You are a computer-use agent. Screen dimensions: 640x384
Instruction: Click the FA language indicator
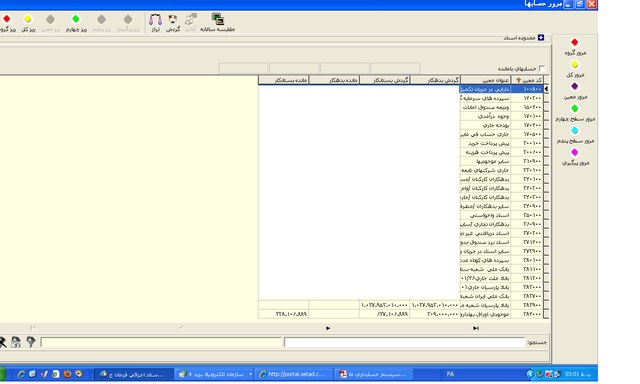click(450, 374)
